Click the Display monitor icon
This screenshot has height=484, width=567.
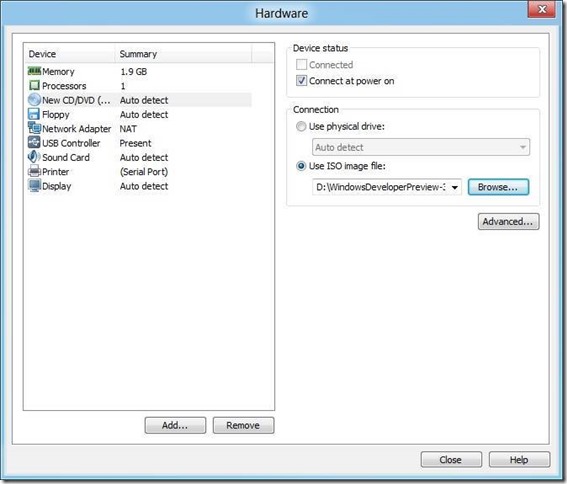click(34, 186)
